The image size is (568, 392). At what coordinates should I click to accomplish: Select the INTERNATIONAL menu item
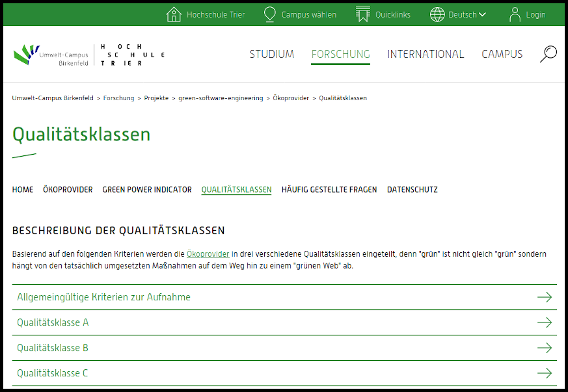[426, 55]
